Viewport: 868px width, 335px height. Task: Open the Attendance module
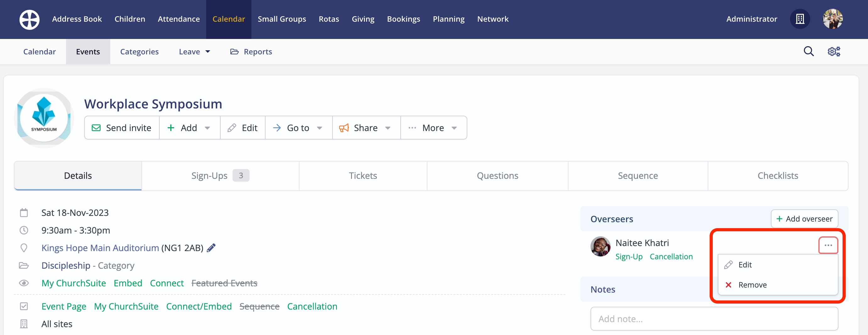(179, 19)
